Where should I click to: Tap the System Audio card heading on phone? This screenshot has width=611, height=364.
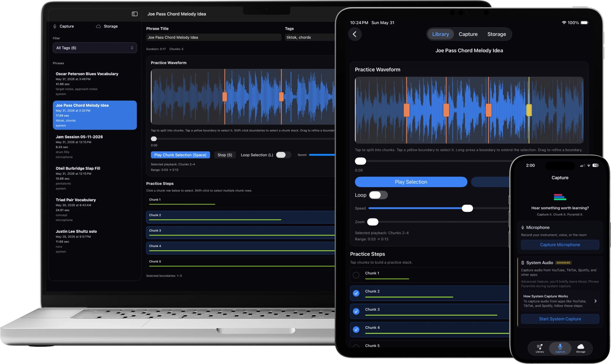coord(537,263)
